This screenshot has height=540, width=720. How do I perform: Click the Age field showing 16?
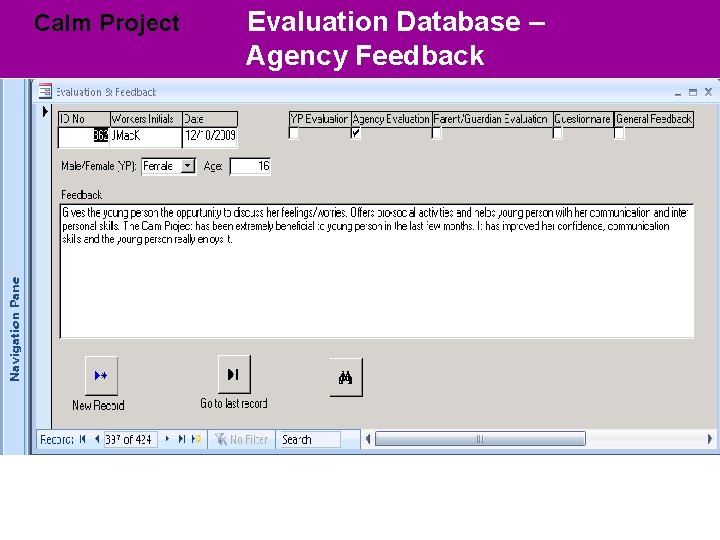250,166
